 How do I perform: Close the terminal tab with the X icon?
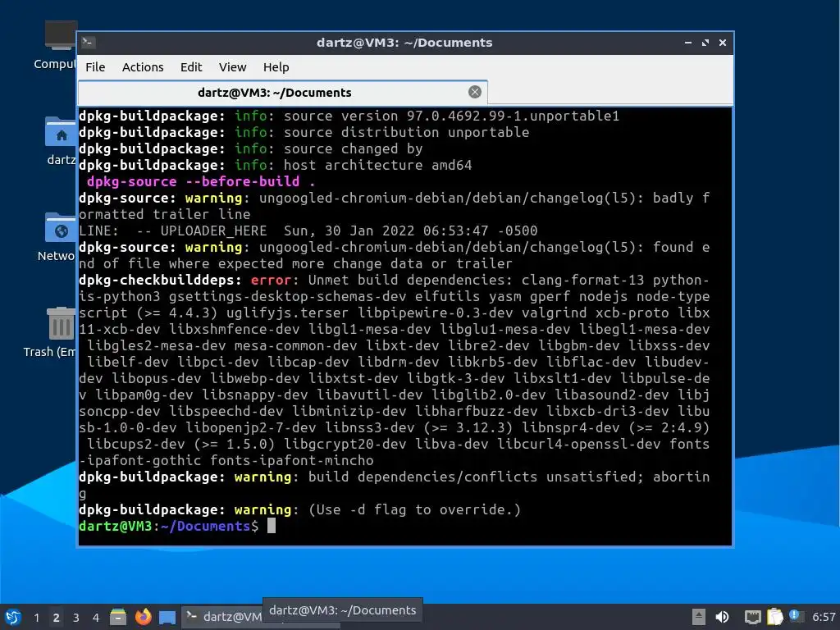pos(475,92)
